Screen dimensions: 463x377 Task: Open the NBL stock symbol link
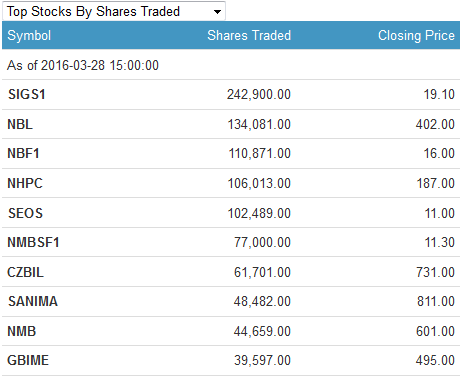point(20,124)
